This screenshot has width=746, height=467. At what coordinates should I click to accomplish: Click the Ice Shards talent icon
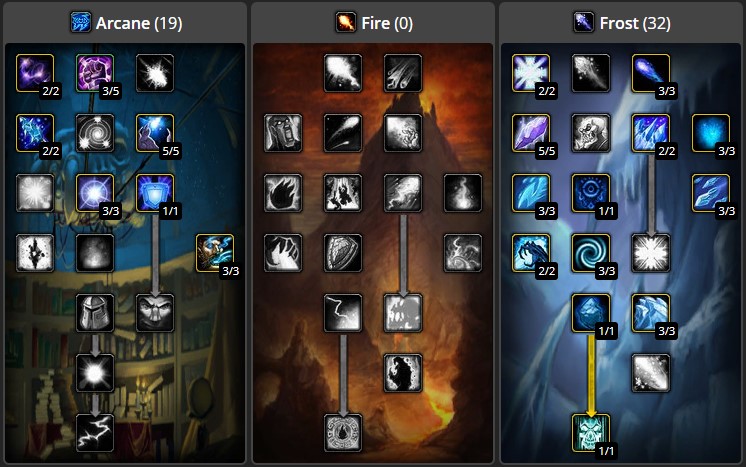(530, 133)
